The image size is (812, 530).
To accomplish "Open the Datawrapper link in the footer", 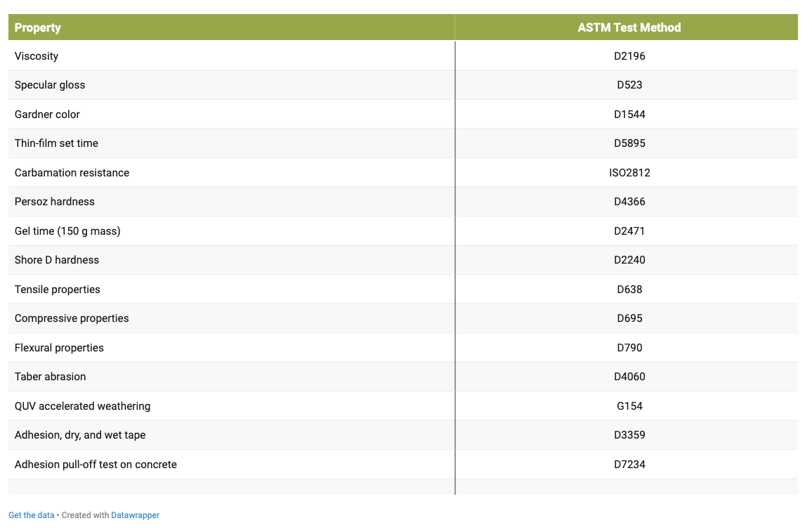I will pyautogui.click(x=135, y=515).
